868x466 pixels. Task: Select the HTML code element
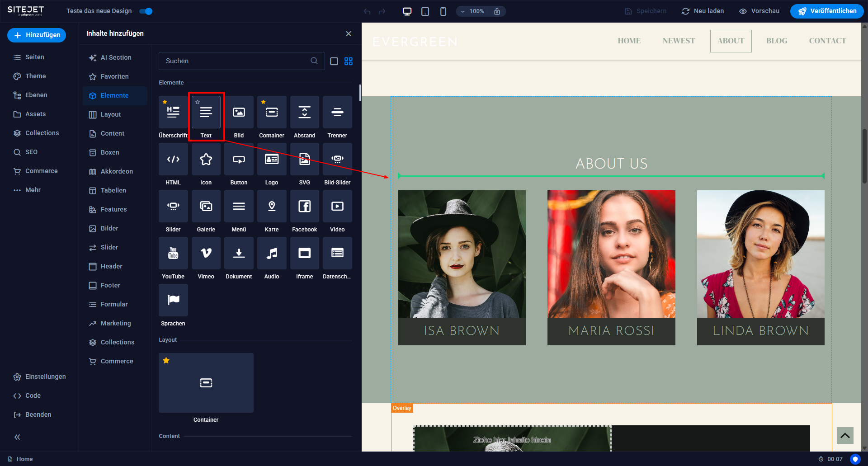click(x=173, y=159)
